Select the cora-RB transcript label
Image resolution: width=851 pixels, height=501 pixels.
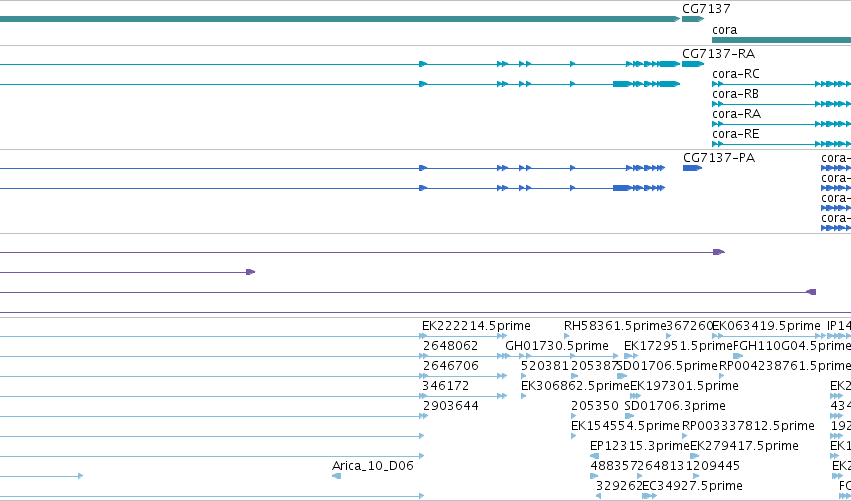[x=735, y=94]
